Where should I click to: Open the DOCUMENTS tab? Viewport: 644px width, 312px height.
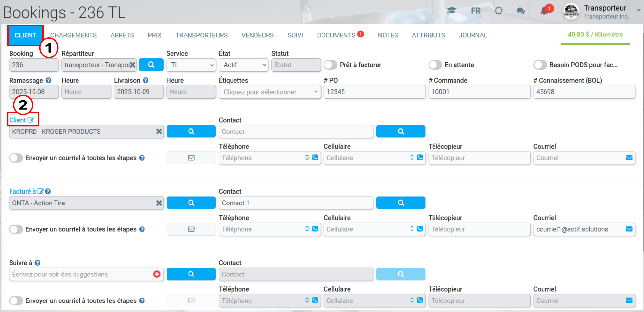(x=336, y=35)
